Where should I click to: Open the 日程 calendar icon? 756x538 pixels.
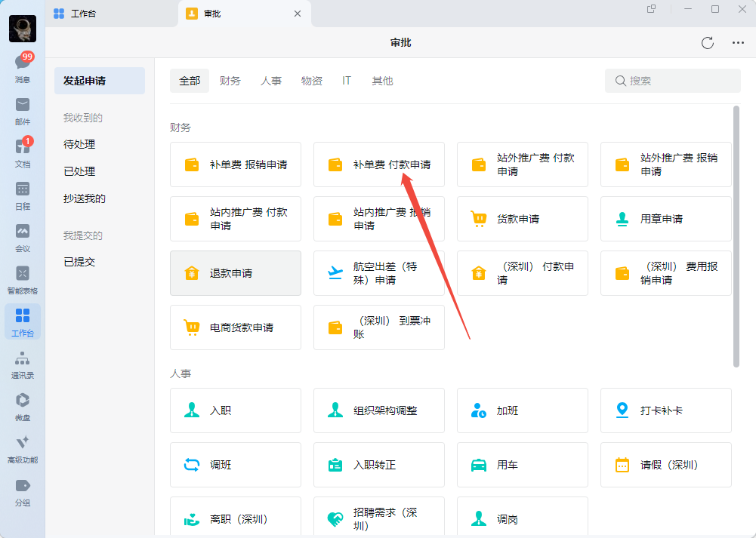point(23,194)
